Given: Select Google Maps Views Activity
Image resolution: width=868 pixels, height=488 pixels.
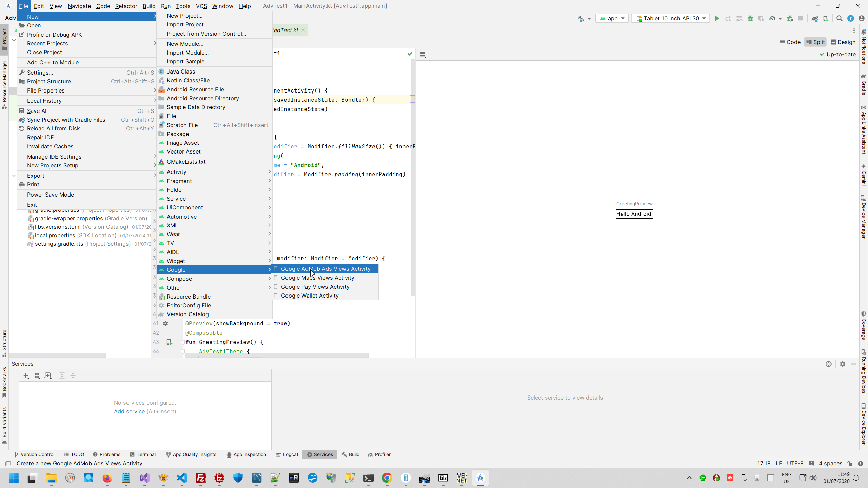Looking at the screenshot, I should (x=317, y=278).
